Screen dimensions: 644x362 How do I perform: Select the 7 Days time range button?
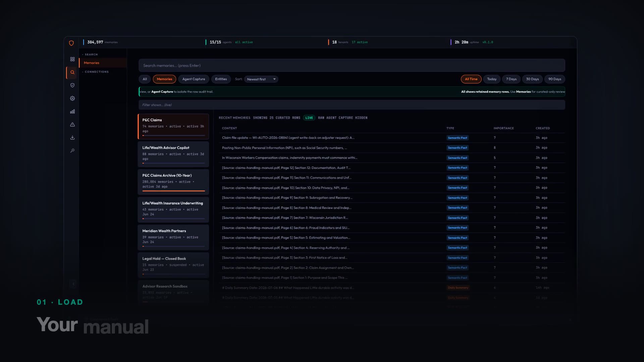pyautogui.click(x=511, y=79)
